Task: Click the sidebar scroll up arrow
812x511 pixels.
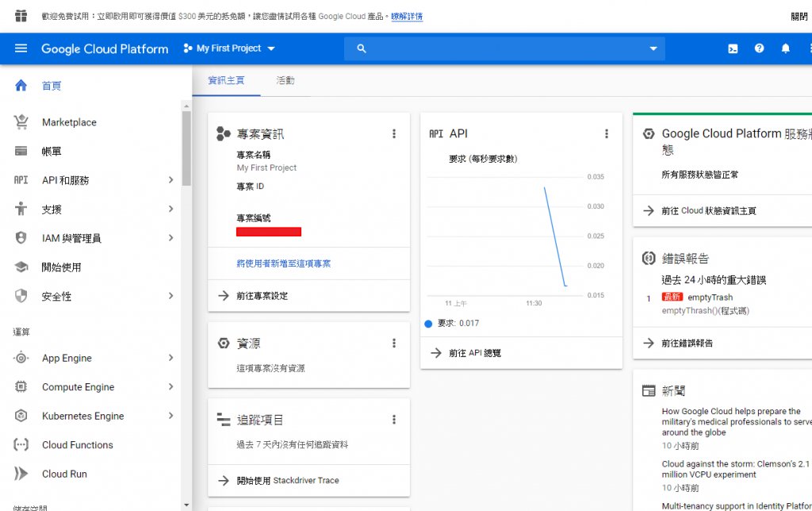Action: click(x=186, y=106)
